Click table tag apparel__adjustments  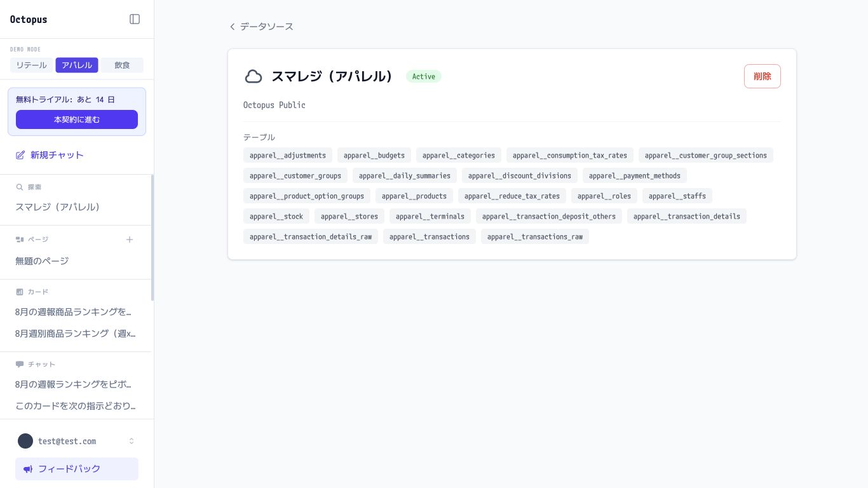tap(288, 155)
